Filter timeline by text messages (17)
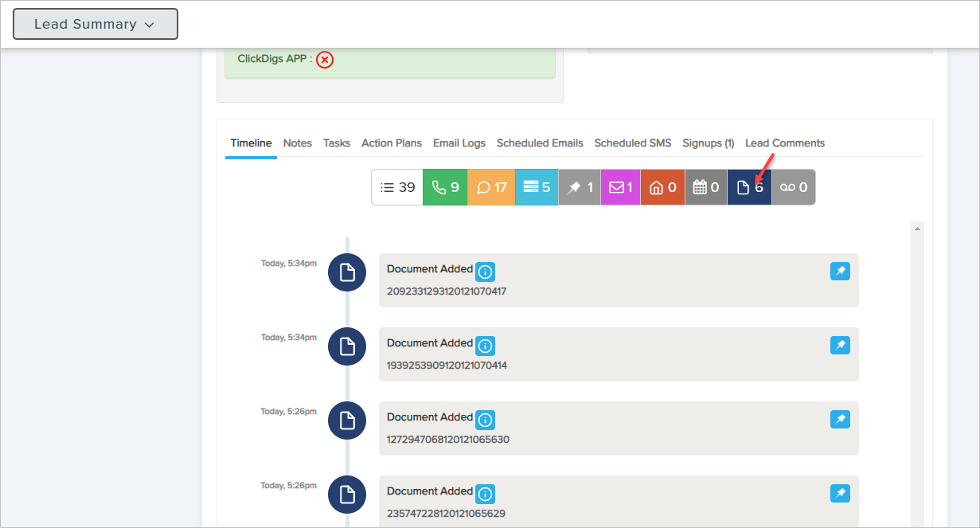The image size is (980, 528). coord(491,188)
